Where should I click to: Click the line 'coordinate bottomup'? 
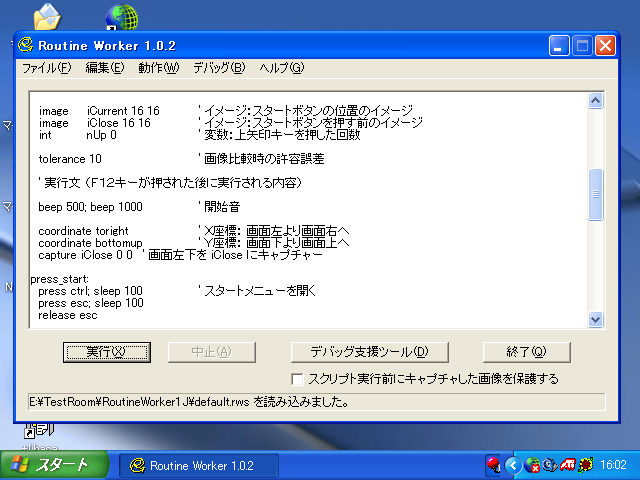pos(90,243)
